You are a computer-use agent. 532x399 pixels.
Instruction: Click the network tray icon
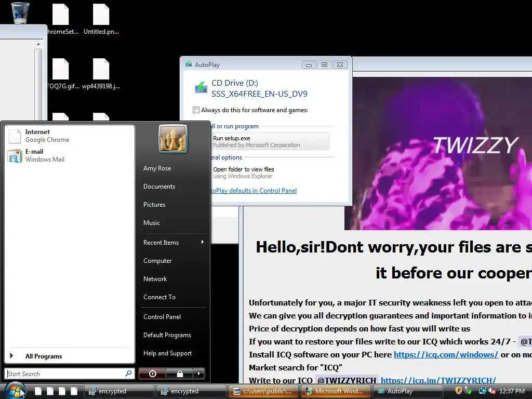pos(482,391)
